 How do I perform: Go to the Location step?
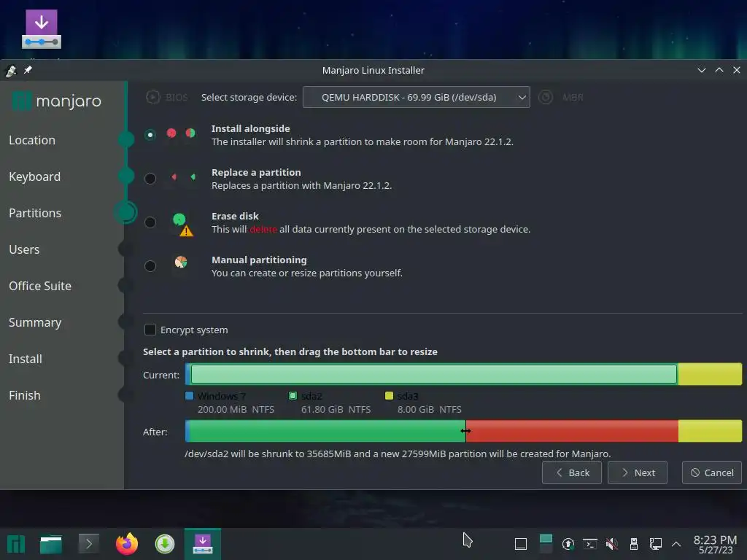click(x=32, y=140)
